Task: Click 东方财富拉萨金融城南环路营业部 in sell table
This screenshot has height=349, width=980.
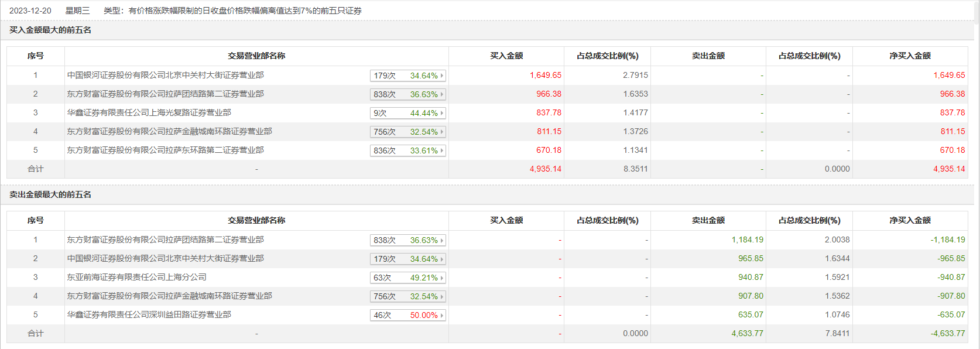Action: 169,296
